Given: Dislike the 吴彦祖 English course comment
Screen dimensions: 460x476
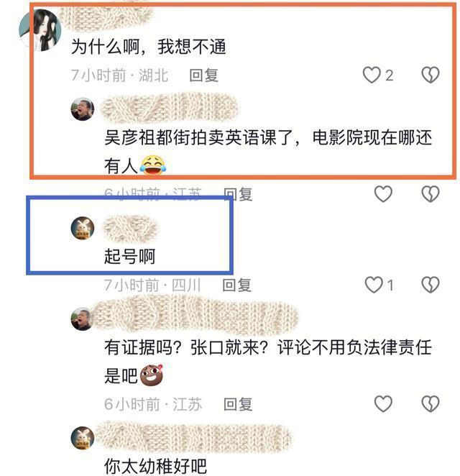Looking at the screenshot, I should (x=431, y=194).
